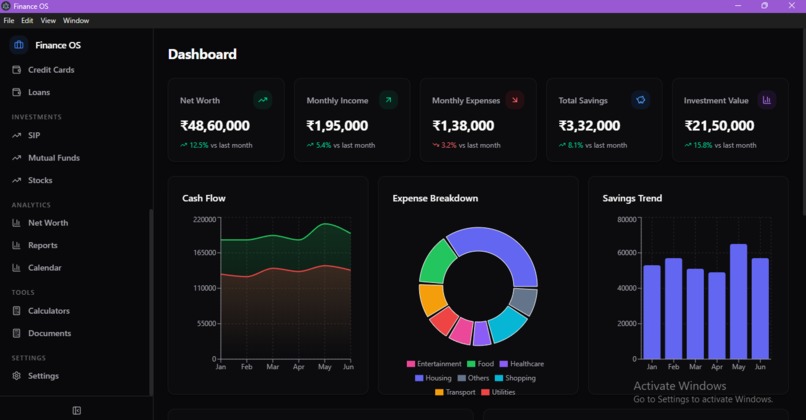Click the Finance OS title bar app icon
The height and width of the screenshot is (420, 806).
tap(6, 6)
